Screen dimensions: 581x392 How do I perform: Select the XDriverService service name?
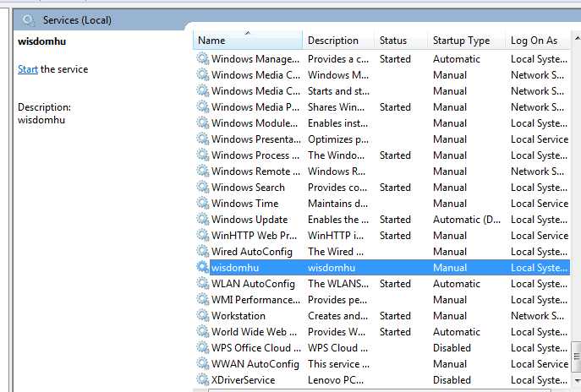243,380
